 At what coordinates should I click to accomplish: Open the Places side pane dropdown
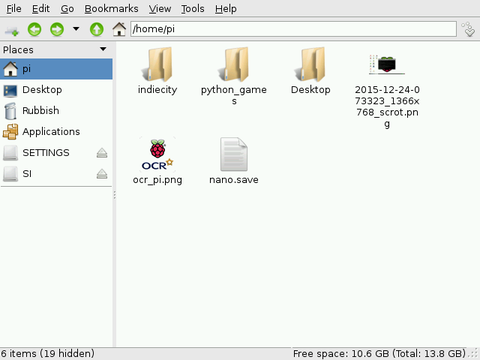coord(103,49)
